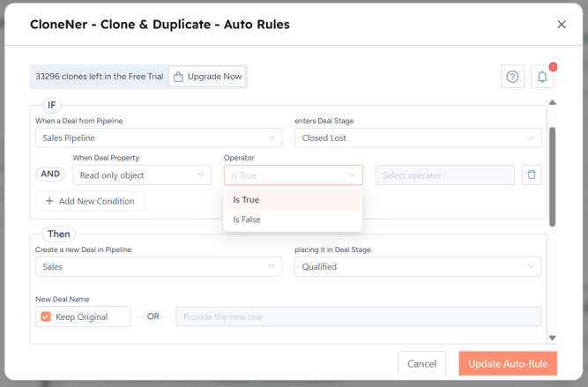
Task: Click the Then section label
Action: click(x=59, y=234)
